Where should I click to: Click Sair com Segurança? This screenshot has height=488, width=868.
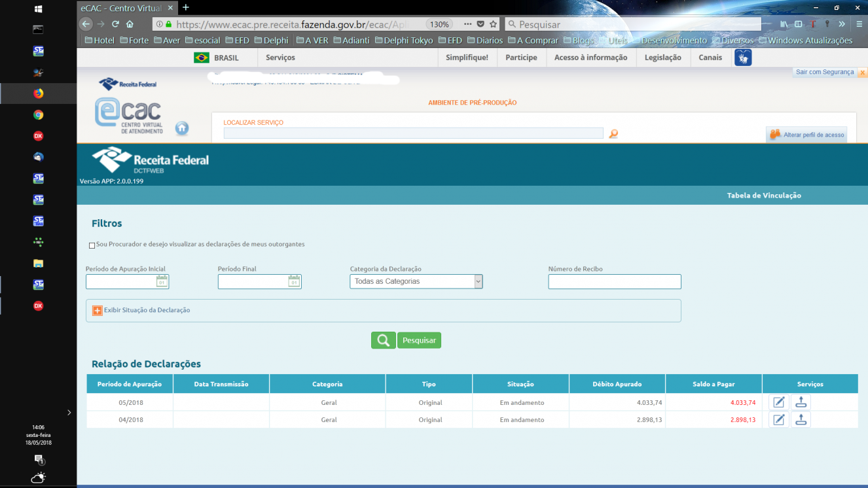pos(825,72)
